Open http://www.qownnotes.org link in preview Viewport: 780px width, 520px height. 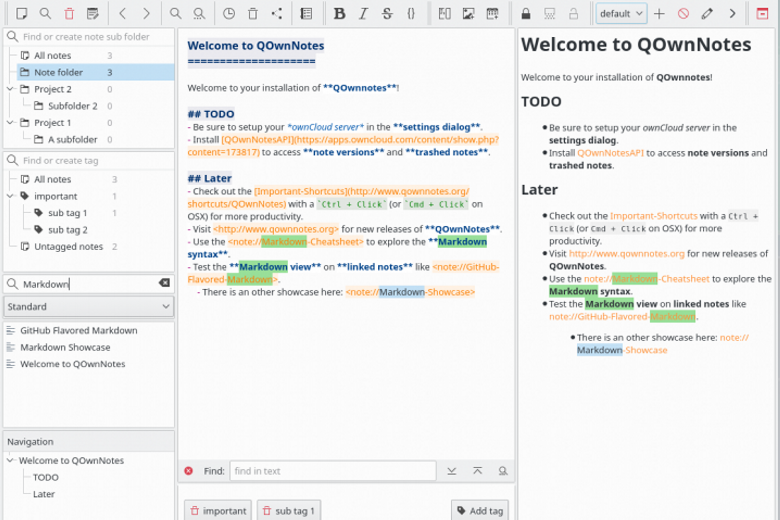pos(627,254)
